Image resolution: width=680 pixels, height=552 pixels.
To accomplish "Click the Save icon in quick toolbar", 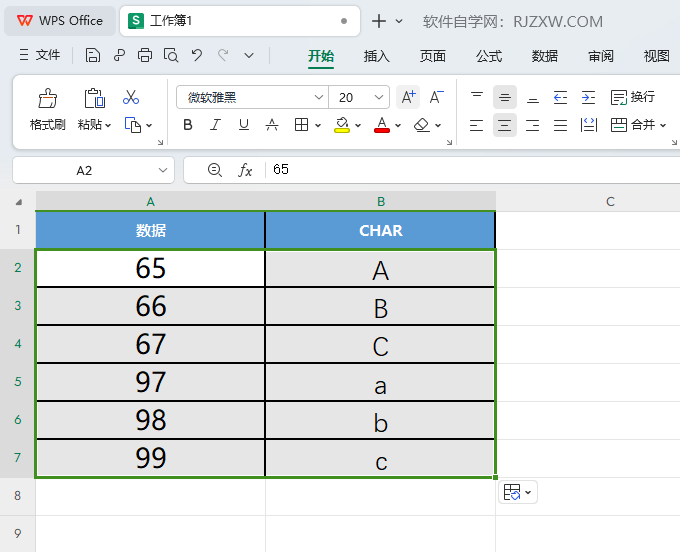I will 93,56.
